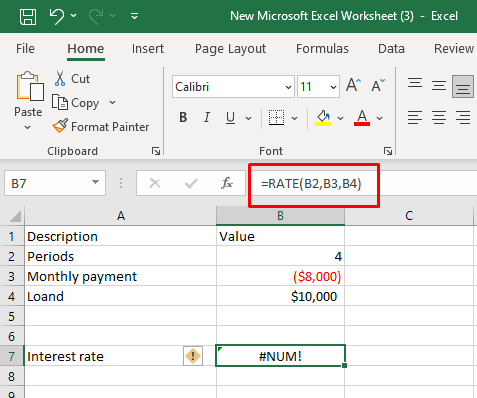477x398 pixels.
Task: Expand the Copy options arrow
Action: 113,102
